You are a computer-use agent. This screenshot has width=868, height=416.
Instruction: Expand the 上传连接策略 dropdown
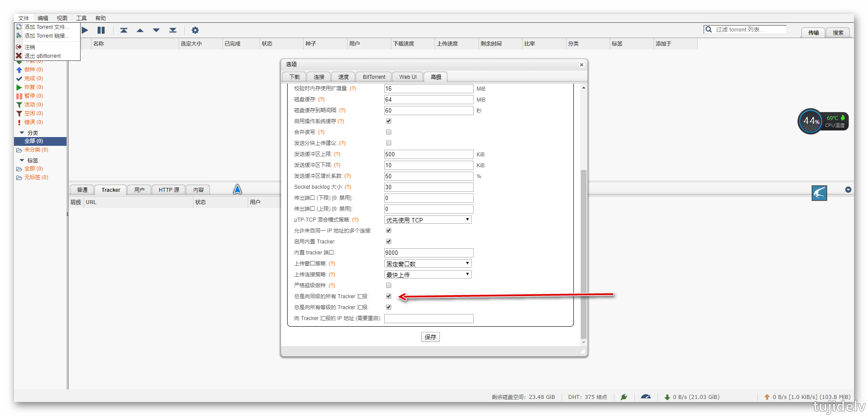(428, 275)
